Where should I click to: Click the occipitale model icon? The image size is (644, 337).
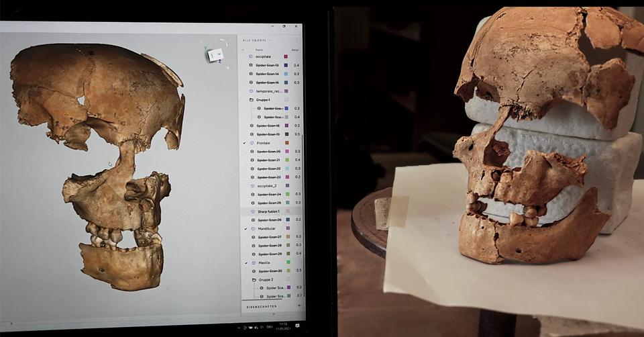click(x=251, y=56)
